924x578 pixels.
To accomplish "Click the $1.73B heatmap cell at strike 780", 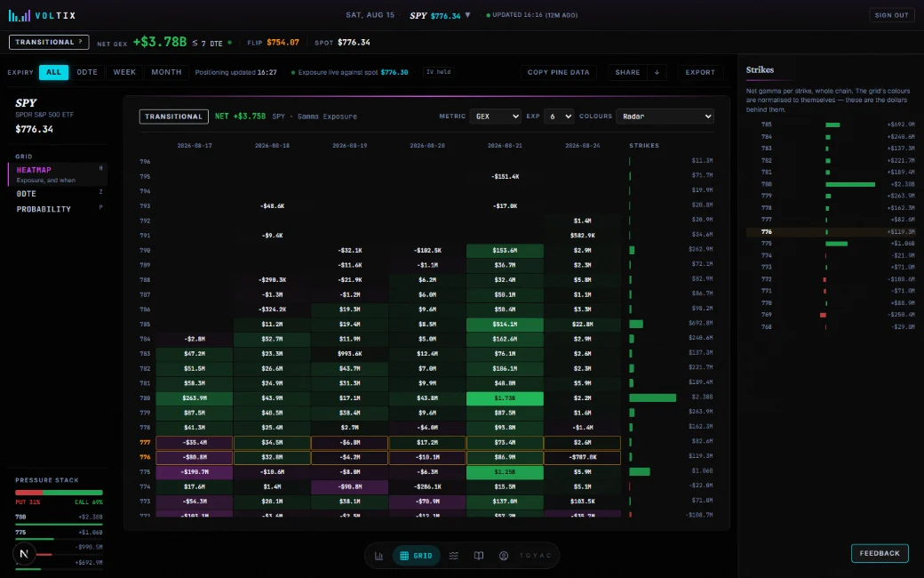I will (x=505, y=398).
